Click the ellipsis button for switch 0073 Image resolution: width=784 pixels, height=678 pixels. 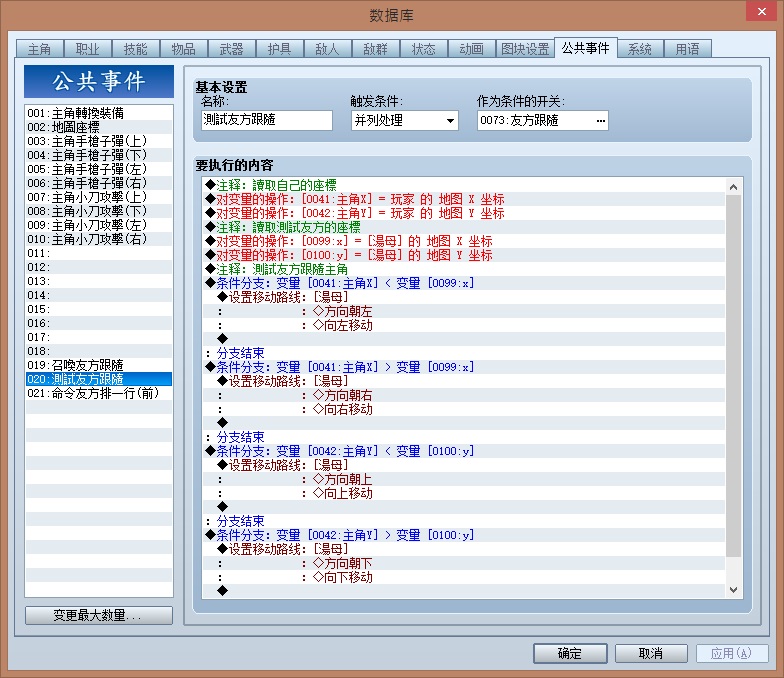coord(600,120)
